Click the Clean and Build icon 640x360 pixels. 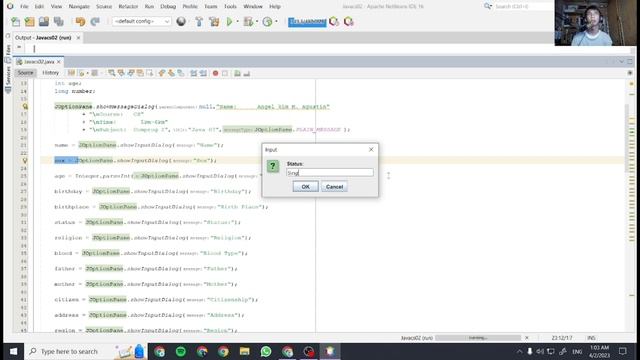click(x=214, y=22)
